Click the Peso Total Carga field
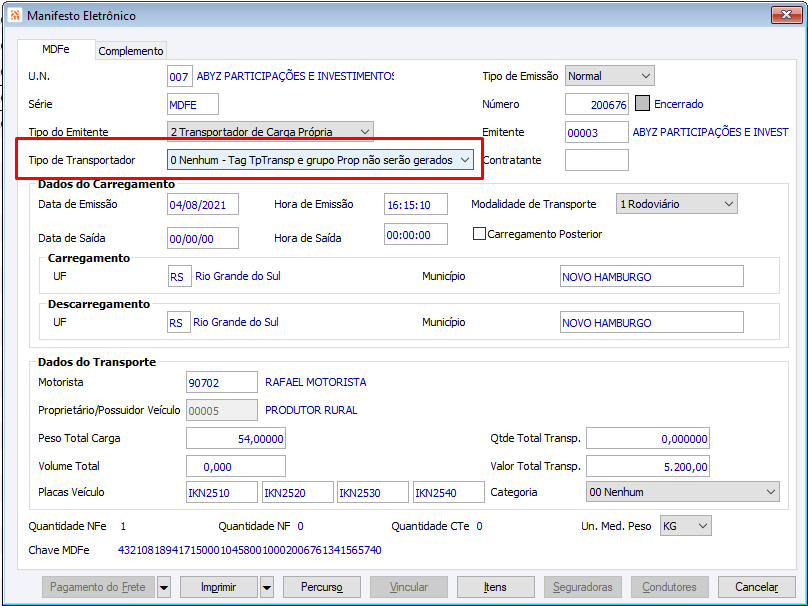808x606 pixels. click(x=236, y=438)
